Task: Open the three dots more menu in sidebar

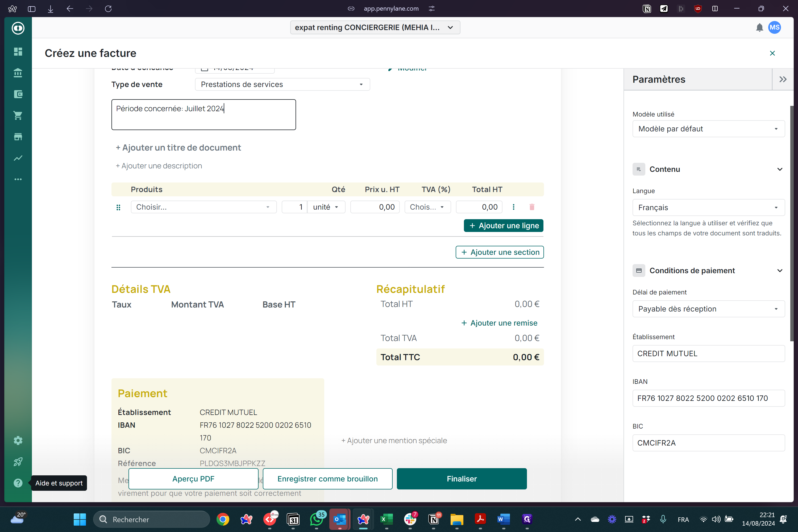Action: [18, 179]
